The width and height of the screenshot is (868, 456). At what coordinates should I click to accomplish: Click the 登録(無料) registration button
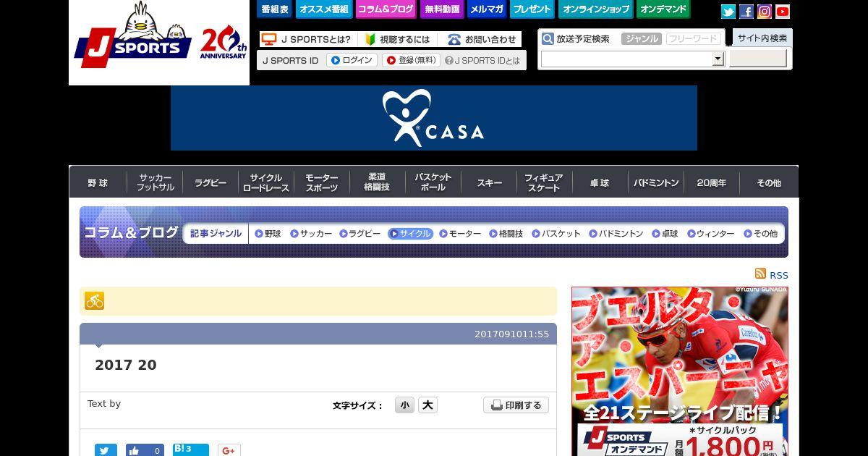click(x=411, y=61)
